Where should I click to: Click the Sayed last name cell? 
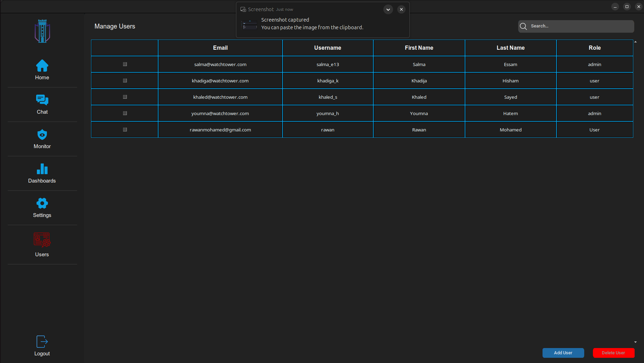pos(511,97)
